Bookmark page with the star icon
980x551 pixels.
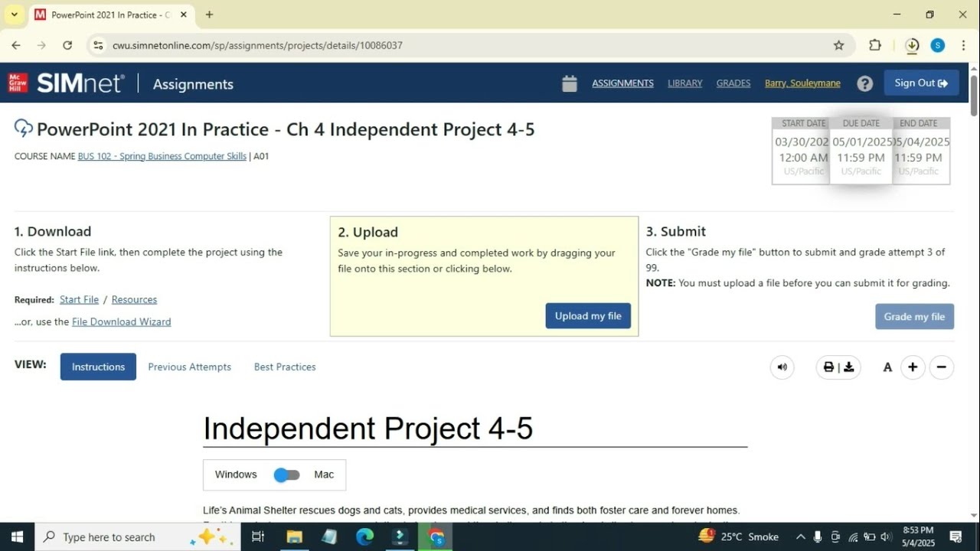pyautogui.click(x=838, y=45)
